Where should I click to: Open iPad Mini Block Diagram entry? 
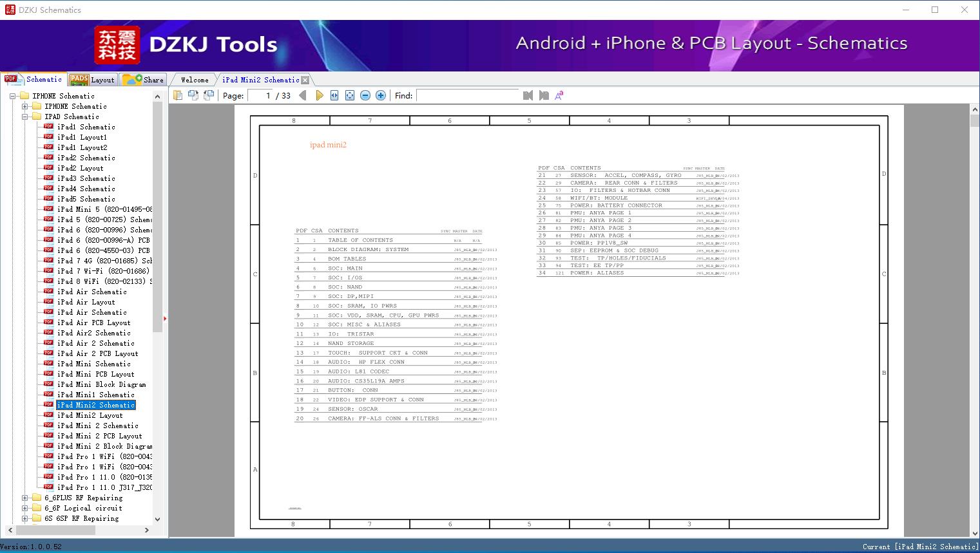tap(101, 384)
